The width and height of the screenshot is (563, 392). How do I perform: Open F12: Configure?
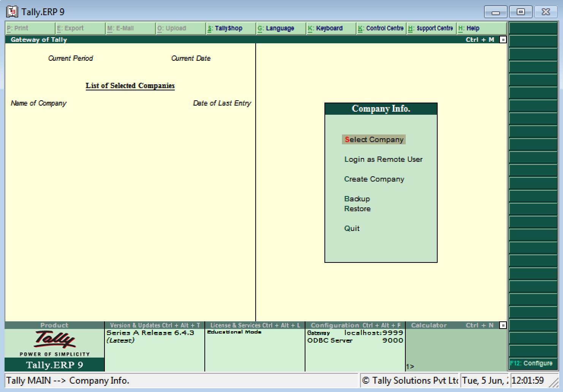coord(532,363)
